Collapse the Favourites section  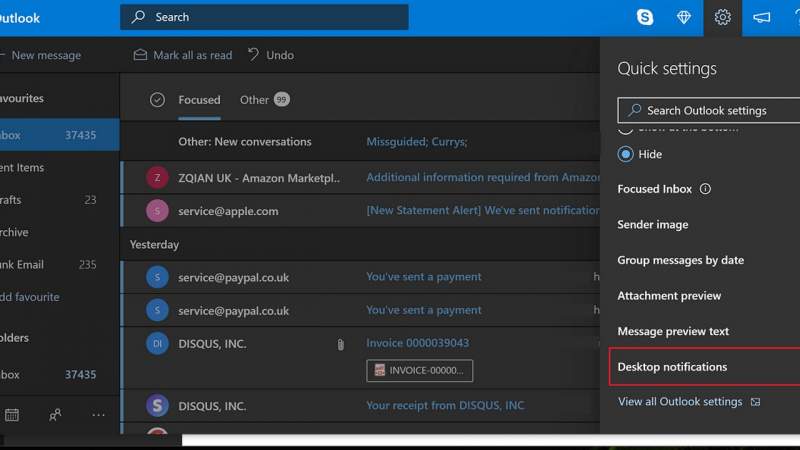click(21, 98)
